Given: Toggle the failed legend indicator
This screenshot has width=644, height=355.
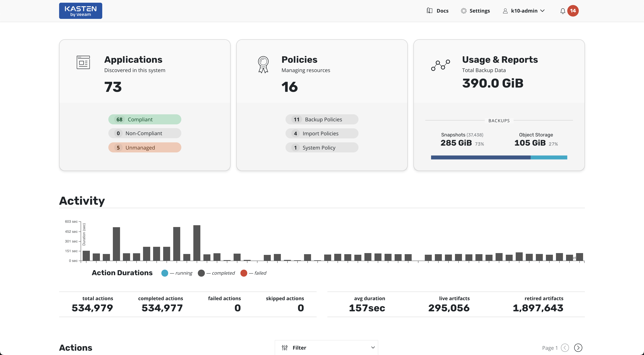Looking at the screenshot, I should [244, 273].
